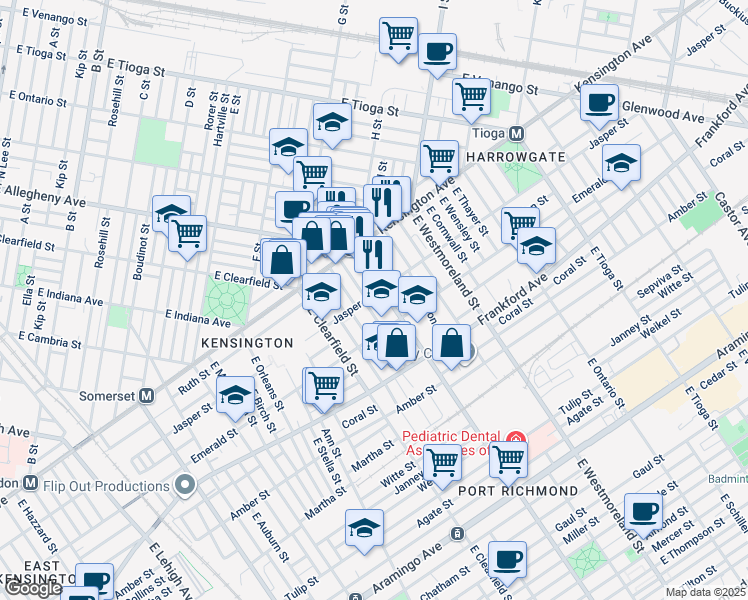
Task: Click the school marker left of Agate St
Action: (x=364, y=528)
